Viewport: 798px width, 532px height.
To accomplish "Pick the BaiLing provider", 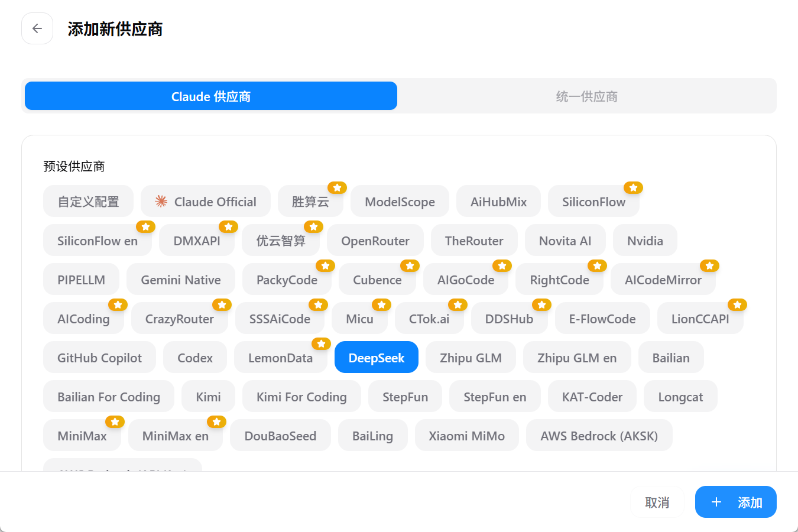I will coord(372,436).
